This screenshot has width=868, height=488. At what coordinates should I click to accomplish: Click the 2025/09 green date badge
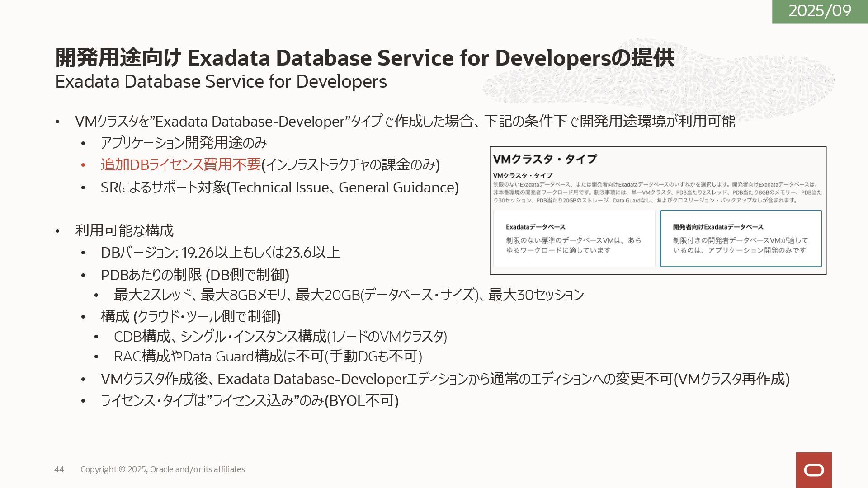(x=820, y=11)
